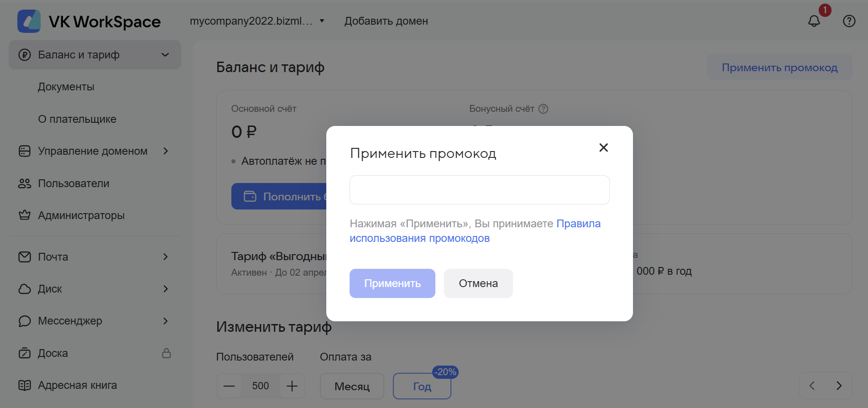The image size is (868, 408).
Task: Open Правила использования промокодов link
Action: point(419,238)
